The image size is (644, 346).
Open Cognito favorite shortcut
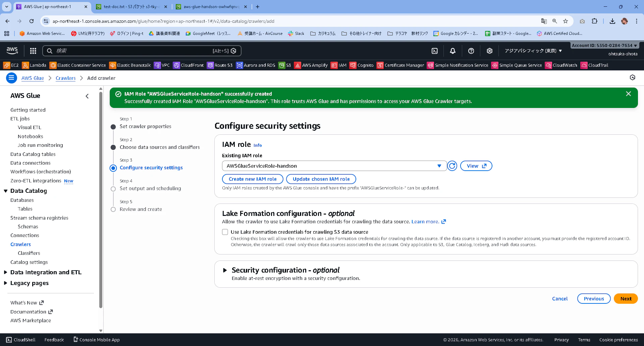pyautogui.click(x=362, y=65)
